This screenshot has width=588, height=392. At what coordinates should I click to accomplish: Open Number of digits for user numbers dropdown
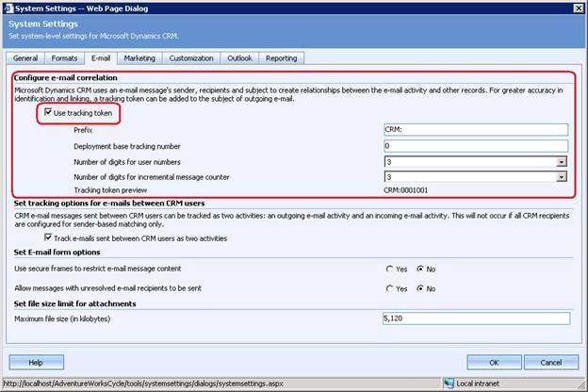[x=562, y=162]
